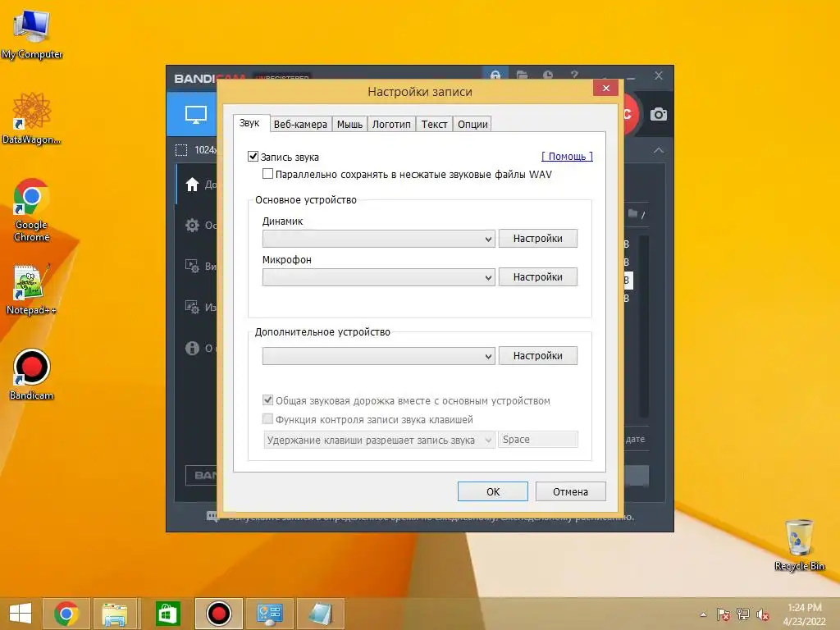
Task: Click the Bandicam lock icon
Action: pos(495,75)
